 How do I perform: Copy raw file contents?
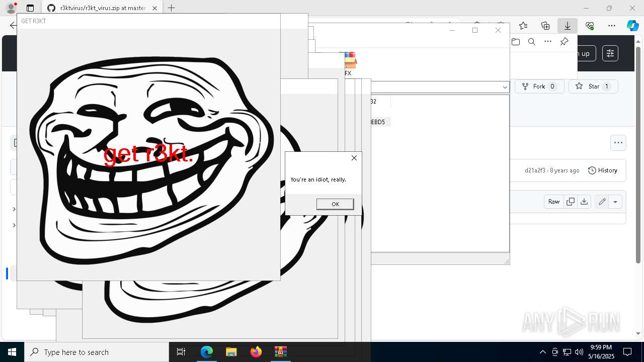pos(571,202)
